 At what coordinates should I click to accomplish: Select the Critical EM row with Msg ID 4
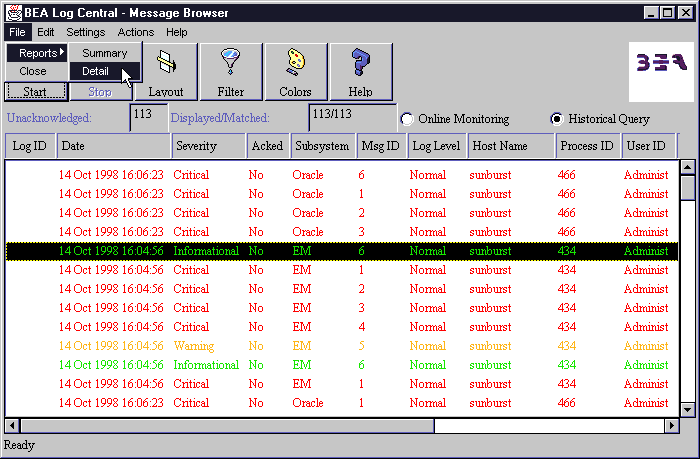pyautogui.click(x=342, y=327)
